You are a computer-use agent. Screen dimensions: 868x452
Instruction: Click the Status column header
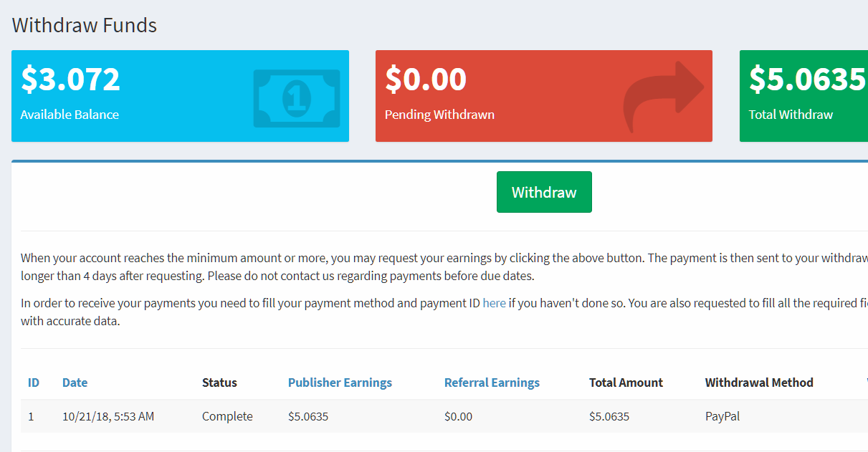pos(219,383)
